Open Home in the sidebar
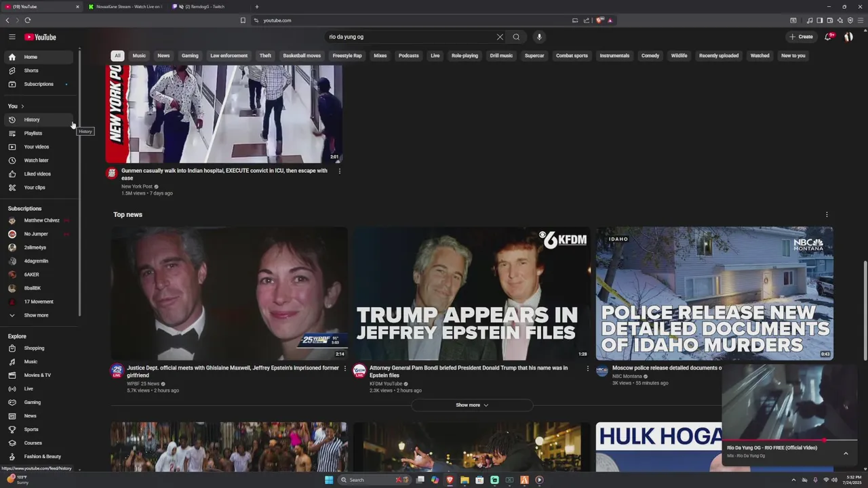Image resolution: width=868 pixels, height=488 pixels. tap(39, 57)
